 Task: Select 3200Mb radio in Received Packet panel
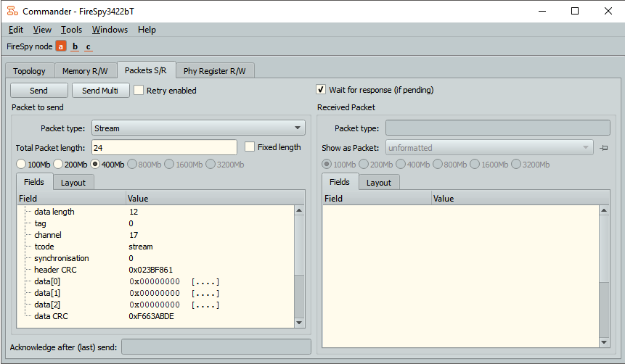tap(516, 164)
